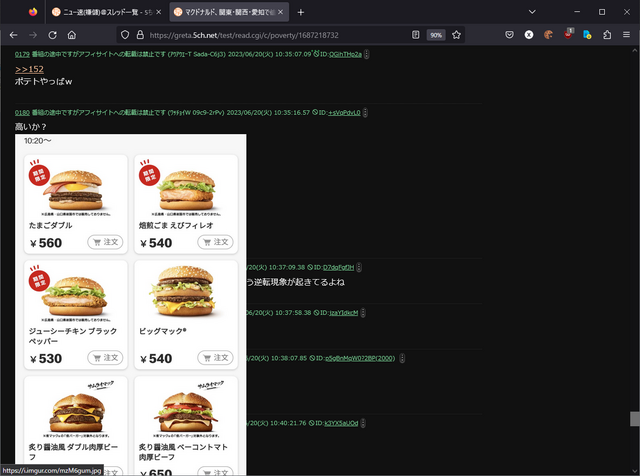The height and width of the screenshot is (476, 640).
Task: Open the cookie extension icon in toolbar
Action: pyautogui.click(x=548, y=35)
